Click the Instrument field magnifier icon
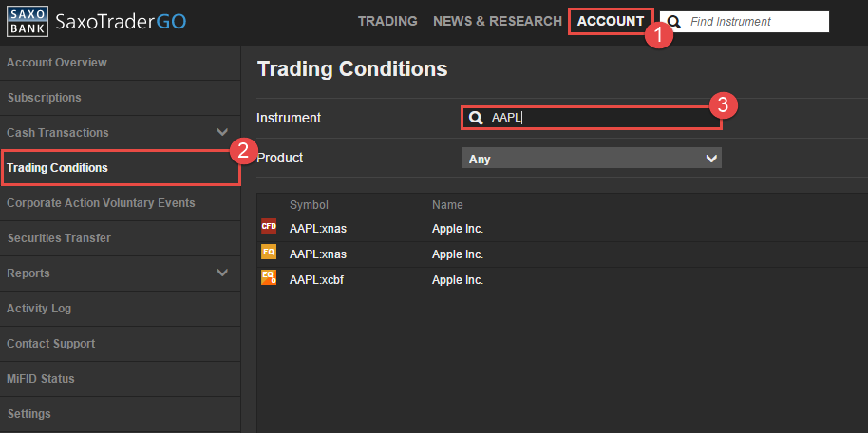 tap(476, 118)
